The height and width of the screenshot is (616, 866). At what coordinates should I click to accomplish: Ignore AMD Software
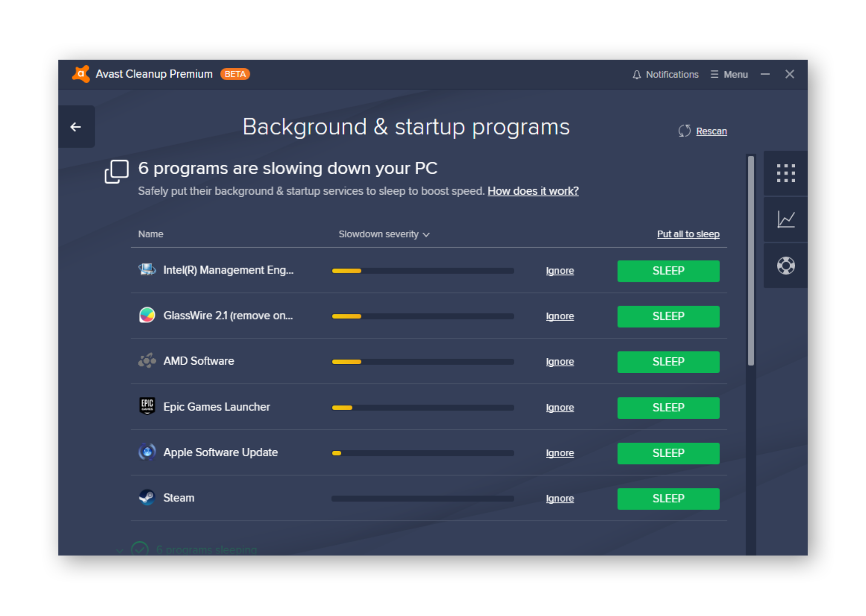560,362
